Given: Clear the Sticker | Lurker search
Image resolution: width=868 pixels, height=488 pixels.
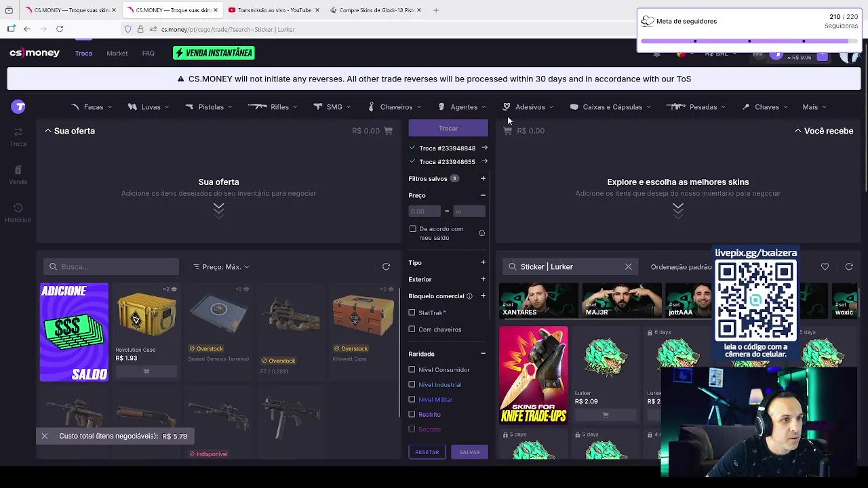Looking at the screenshot, I should pos(628,267).
